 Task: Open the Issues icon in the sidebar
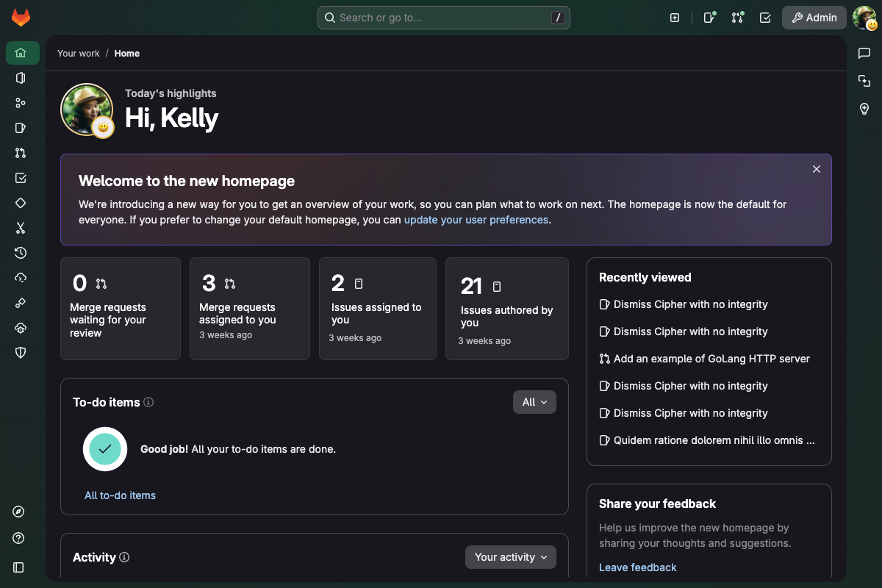click(21, 127)
